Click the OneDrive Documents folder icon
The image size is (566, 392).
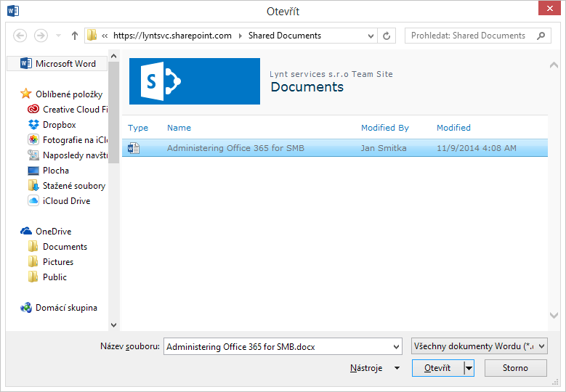(33, 246)
